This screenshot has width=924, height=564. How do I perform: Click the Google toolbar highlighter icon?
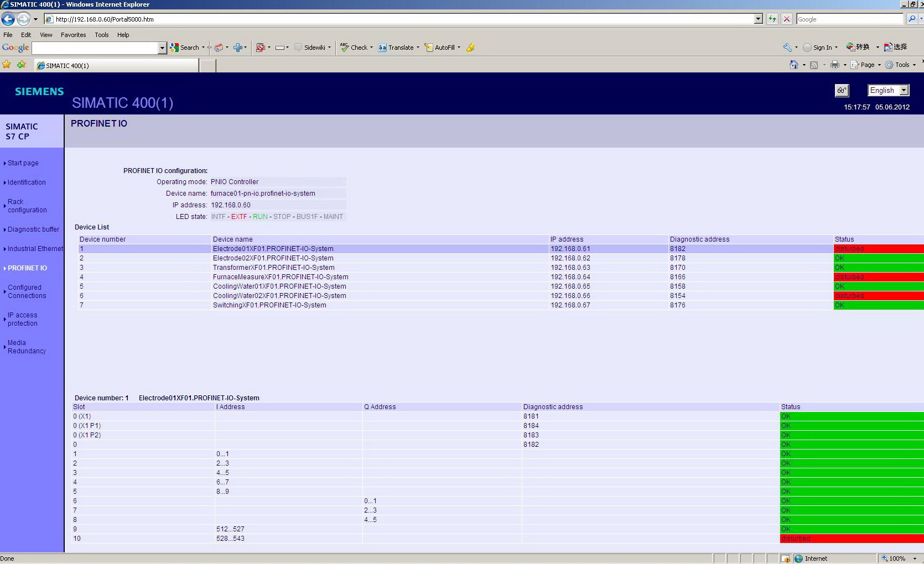pos(470,48)
